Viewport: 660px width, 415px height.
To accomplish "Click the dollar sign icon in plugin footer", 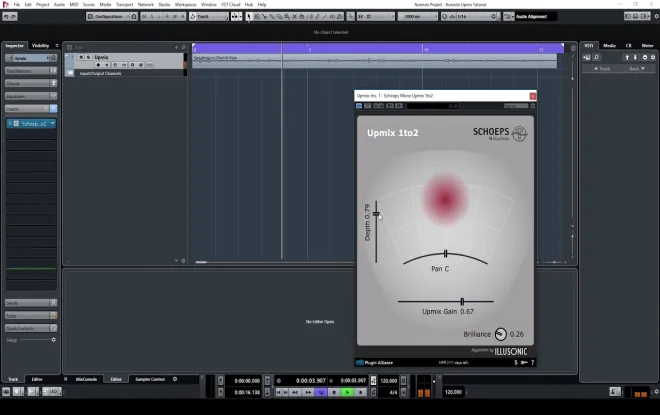I will tap(516, 362).
